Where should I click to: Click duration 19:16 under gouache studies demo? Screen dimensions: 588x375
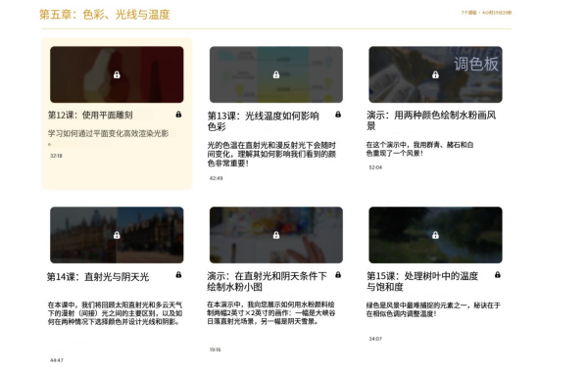[x=216, y=350]
